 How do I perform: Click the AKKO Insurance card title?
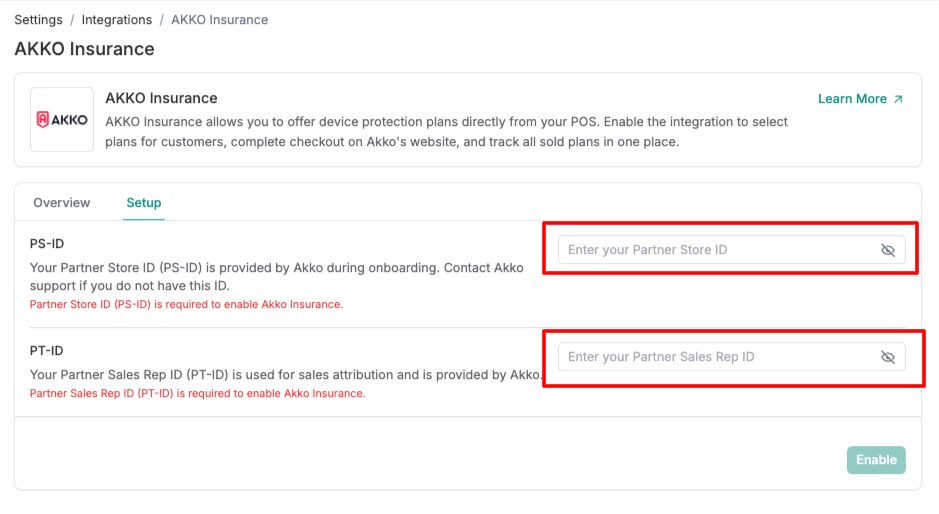click(x=161, y=98)
